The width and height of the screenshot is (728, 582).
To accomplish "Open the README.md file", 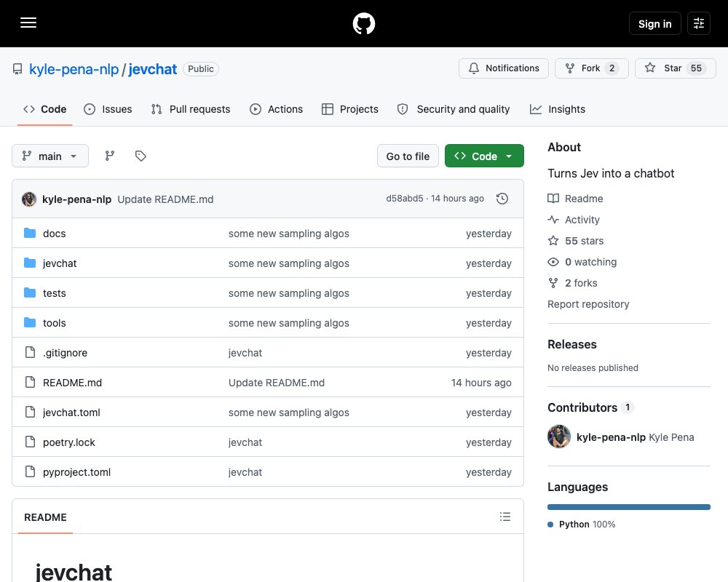I will pos(72,383).
